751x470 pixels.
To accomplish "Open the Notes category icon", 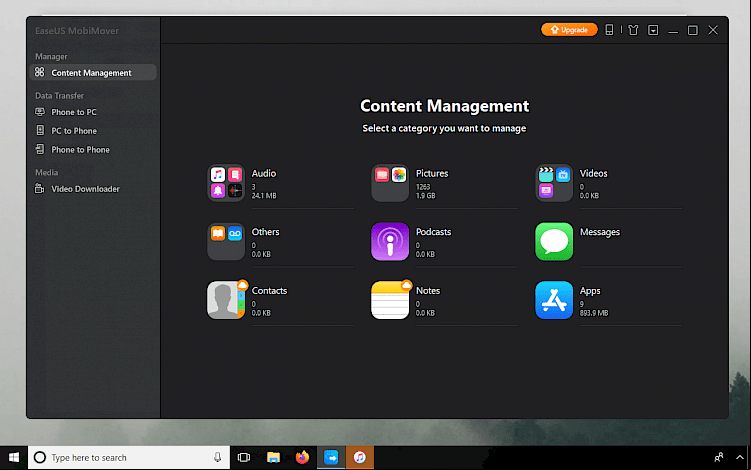I will 390,300.
